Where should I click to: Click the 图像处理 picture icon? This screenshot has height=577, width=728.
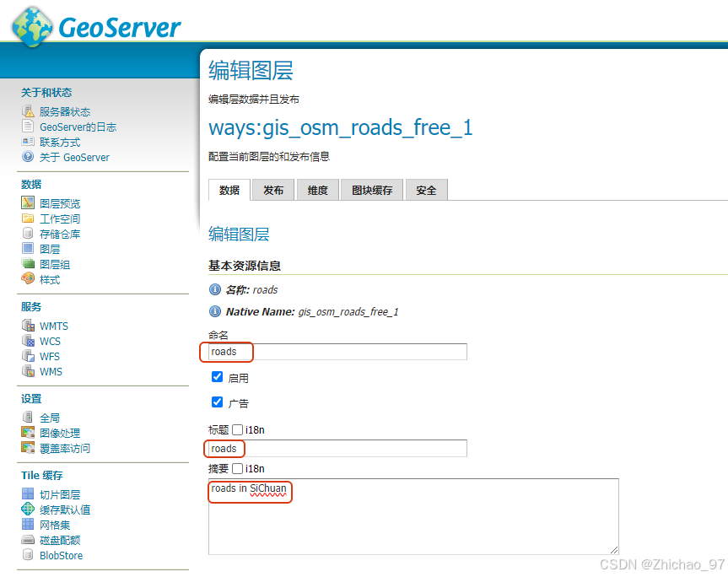coord(28,432)
